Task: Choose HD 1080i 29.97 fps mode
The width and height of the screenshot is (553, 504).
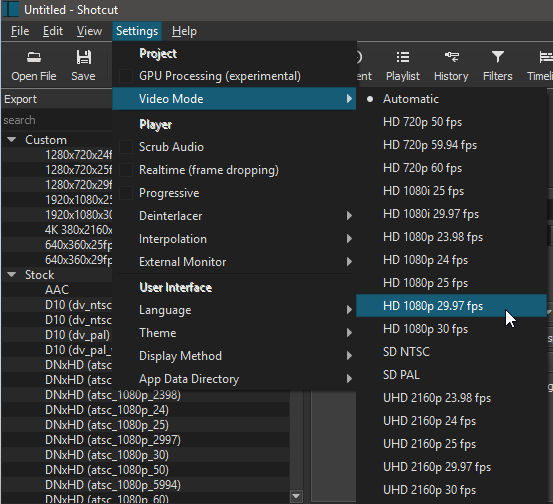Action: [451, 214]
